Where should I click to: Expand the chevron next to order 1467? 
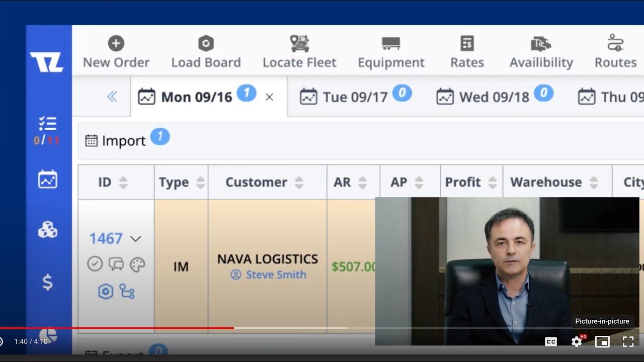pyautogui.click(x=135, y=239)
